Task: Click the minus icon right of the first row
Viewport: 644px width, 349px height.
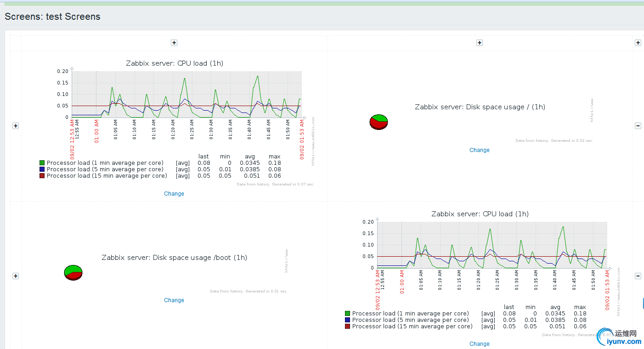Action: [x=638, y=126]
